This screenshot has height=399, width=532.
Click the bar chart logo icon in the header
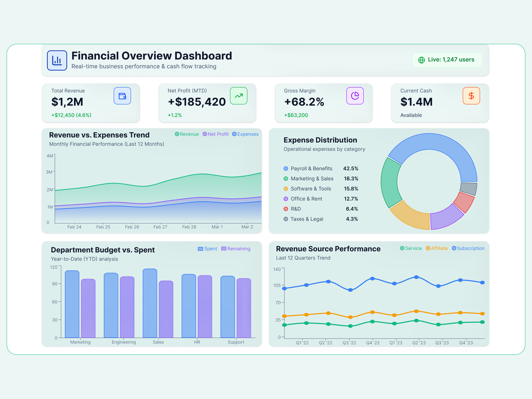[x=57, y=60]
